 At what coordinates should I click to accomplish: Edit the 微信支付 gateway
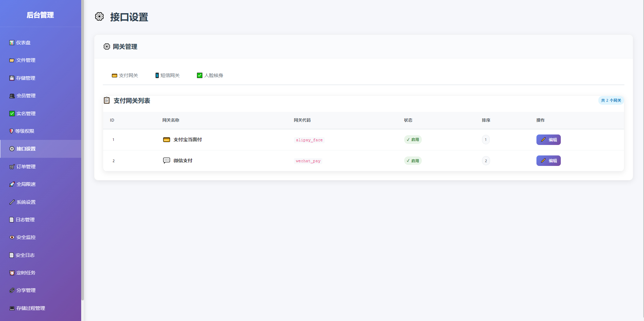point(548,160)
